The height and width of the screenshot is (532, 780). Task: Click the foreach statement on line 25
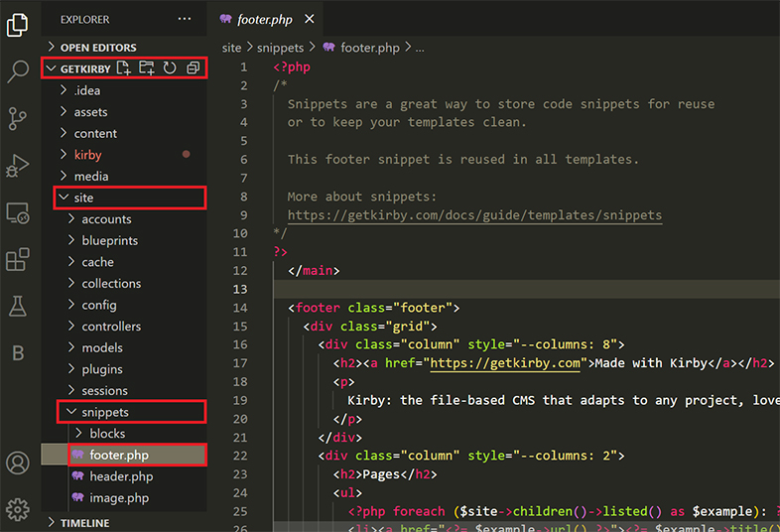[419, 511]
